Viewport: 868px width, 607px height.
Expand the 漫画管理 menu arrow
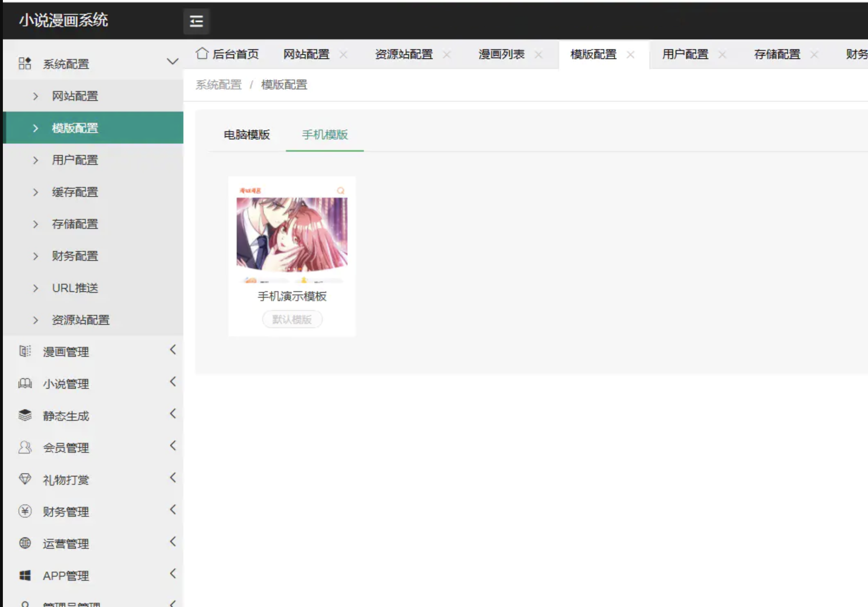[173, 349]
